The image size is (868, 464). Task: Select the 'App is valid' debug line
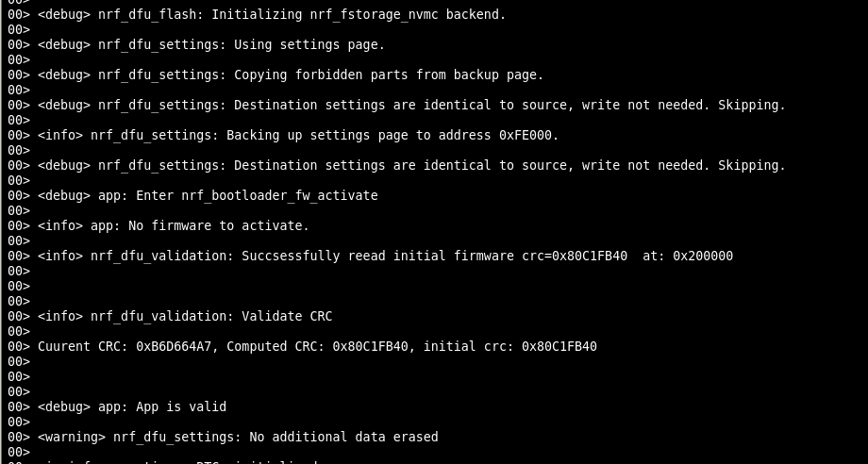117,407
